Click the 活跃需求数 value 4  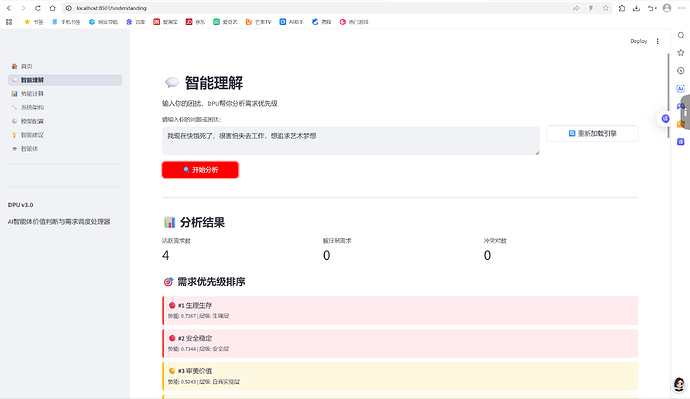(165, 256)
